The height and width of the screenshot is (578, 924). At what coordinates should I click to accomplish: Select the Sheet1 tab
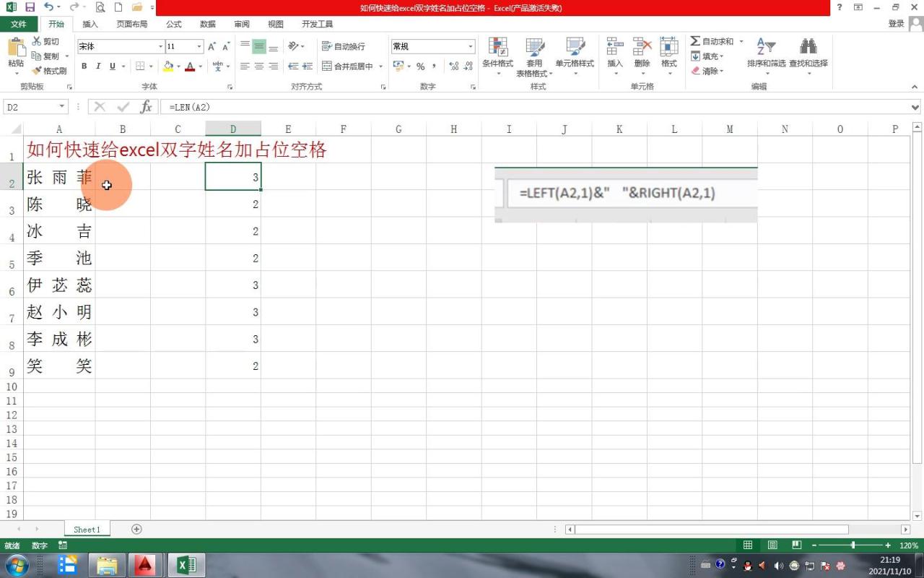tap(87, 530)
